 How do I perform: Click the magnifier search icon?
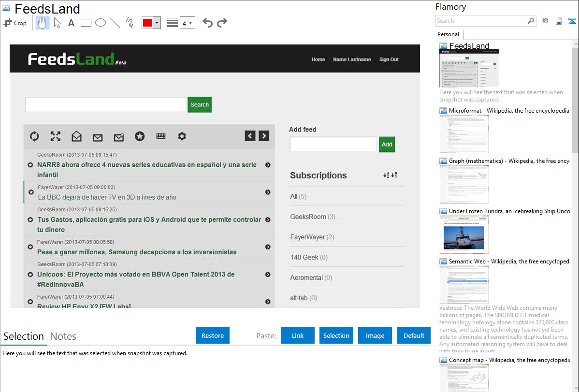[x=531, y=21]
